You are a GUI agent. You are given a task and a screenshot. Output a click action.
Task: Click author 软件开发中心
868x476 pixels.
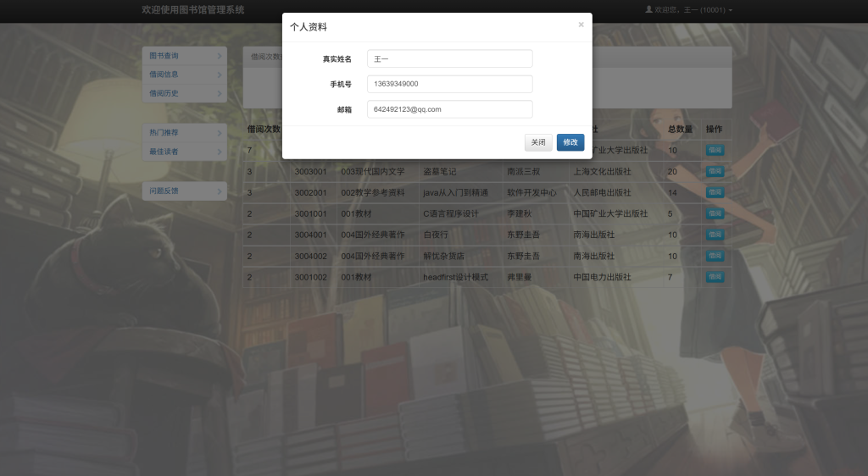(531, 192)
